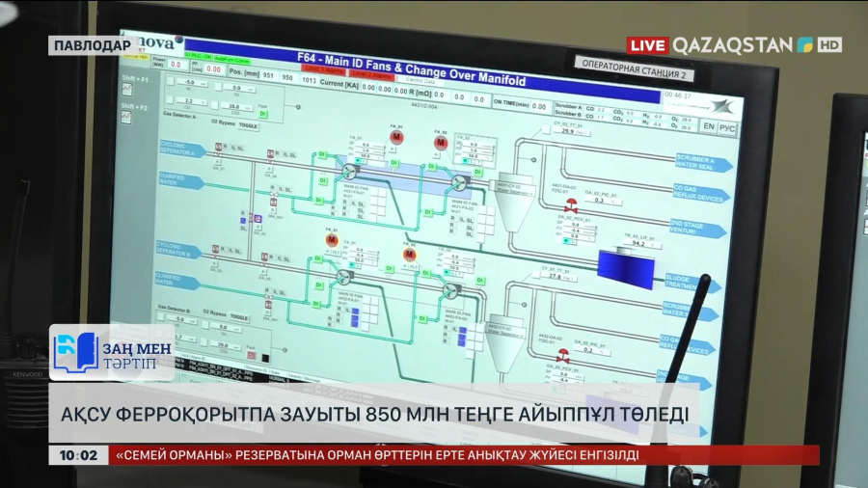The image size is (868, 488).
Task: Select lower FA_01 orange motor M symbol
Action: point(332,239)
